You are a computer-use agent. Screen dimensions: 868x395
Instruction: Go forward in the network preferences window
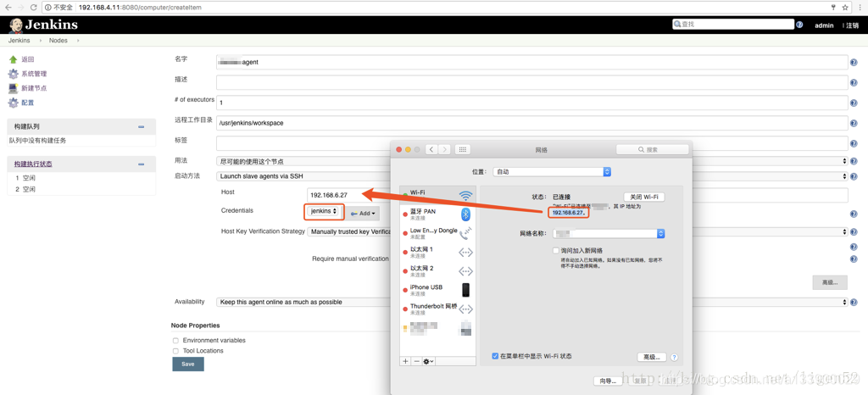pyautogui.click(x=444, y=149)
